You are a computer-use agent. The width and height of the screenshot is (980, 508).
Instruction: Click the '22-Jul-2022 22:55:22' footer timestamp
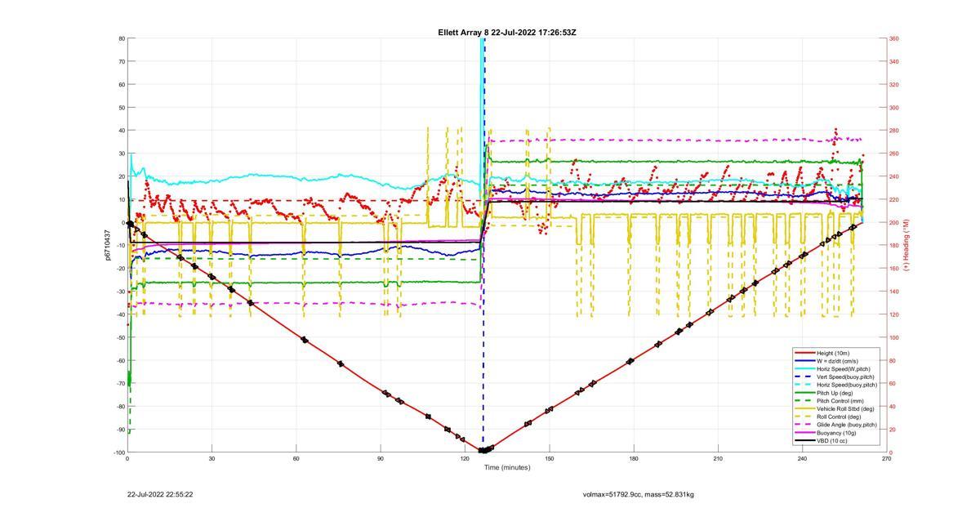[160, 494]
